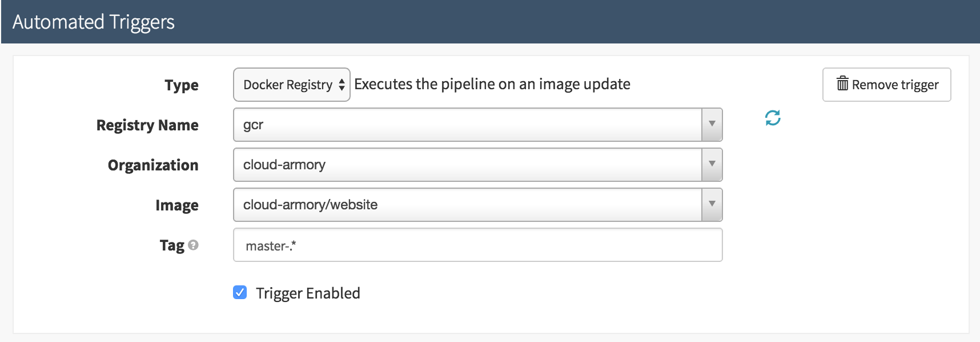Image resolution: width=980 pixels, height=342 pixels.
Task: Click the Image field label
Action: click(x=177, y=205)
